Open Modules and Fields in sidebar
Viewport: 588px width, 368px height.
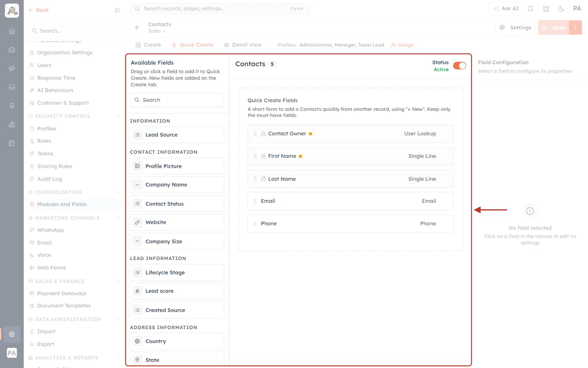(62, 204)
